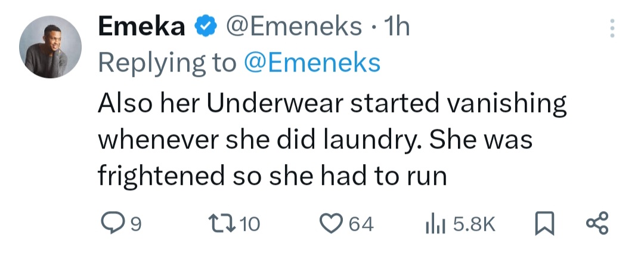Click the @Emeneks handle beside the name

(292, 27)
